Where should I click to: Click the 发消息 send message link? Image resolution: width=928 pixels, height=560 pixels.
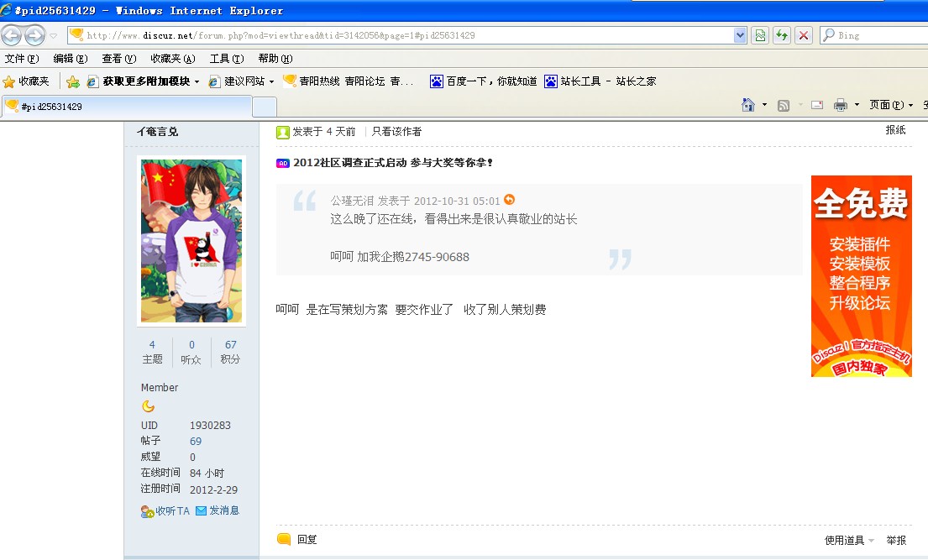[218, 510]
